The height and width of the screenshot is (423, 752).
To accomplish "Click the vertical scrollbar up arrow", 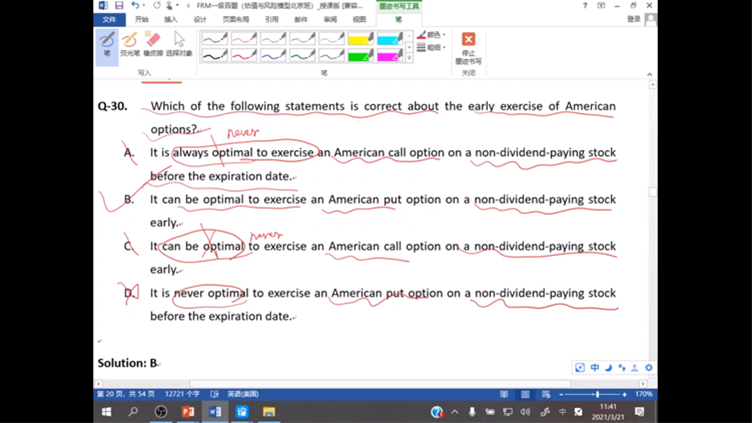I will coord(653,85).
